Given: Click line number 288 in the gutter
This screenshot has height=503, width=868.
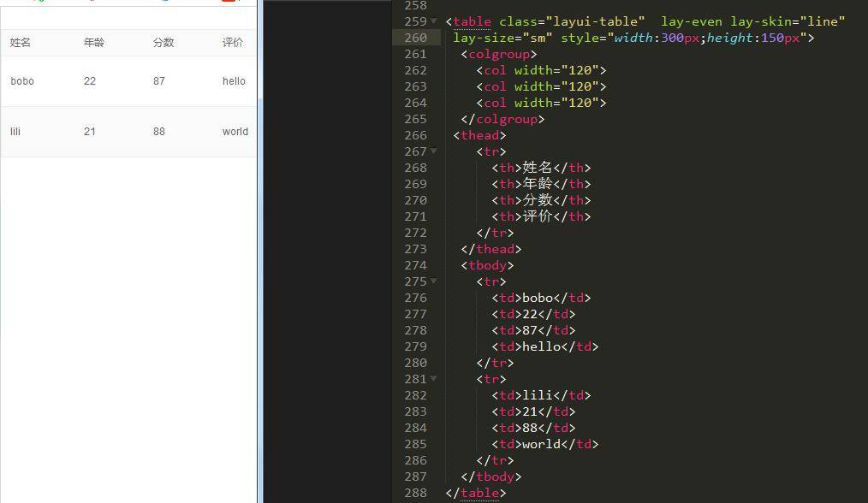Looking at the screenshot, I should (416, 493).
